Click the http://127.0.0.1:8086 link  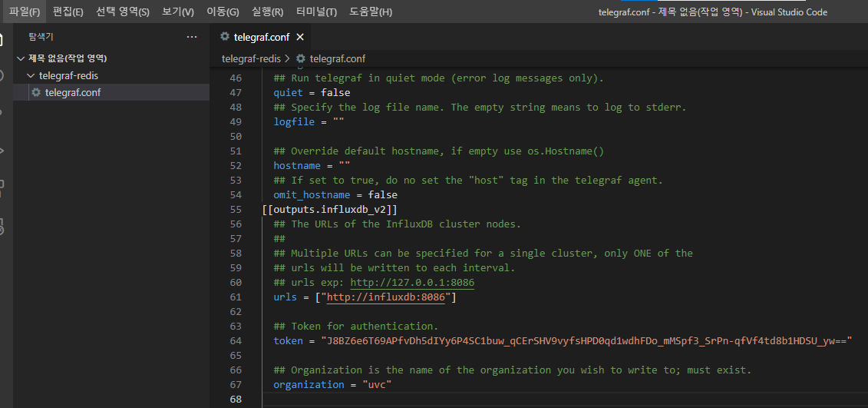[412, 283]
